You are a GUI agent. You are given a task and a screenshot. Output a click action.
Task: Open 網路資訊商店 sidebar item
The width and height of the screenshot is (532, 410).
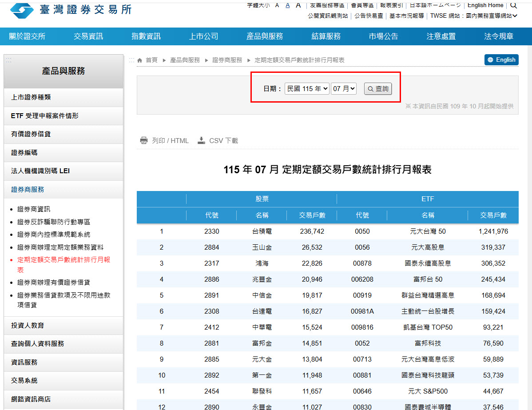point(64,399)
